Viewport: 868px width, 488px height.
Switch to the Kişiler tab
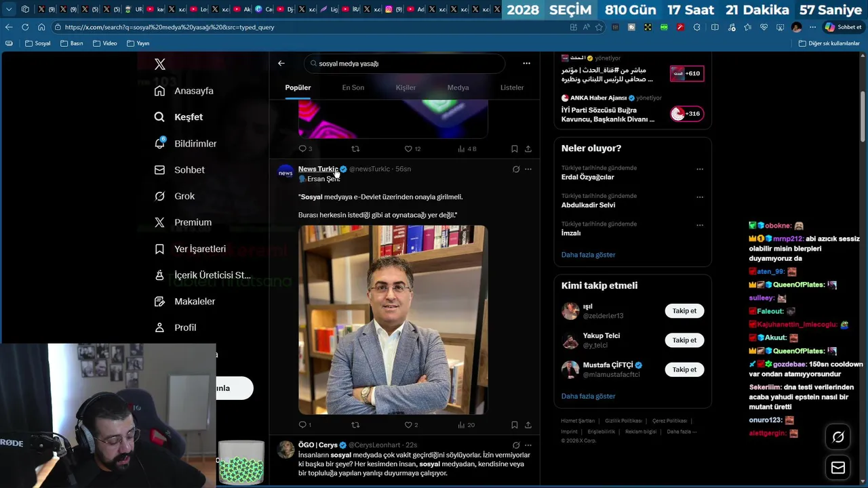tap(406, 87)
